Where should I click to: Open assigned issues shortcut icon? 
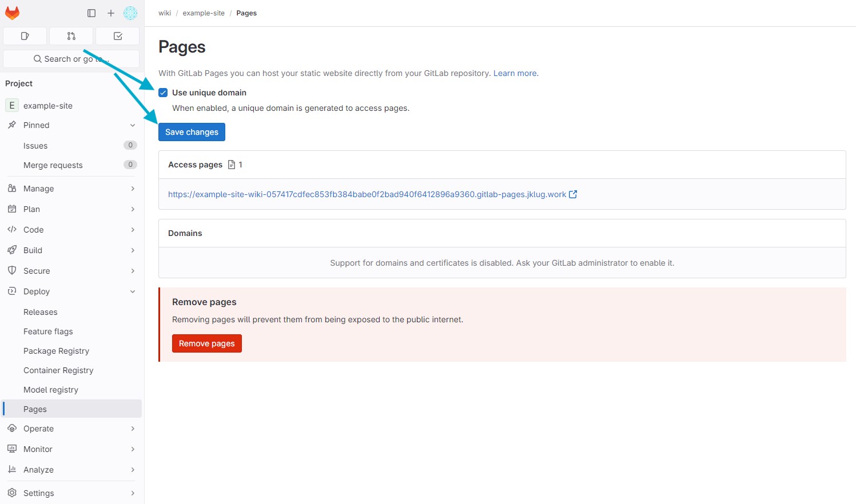click(25, 36)
